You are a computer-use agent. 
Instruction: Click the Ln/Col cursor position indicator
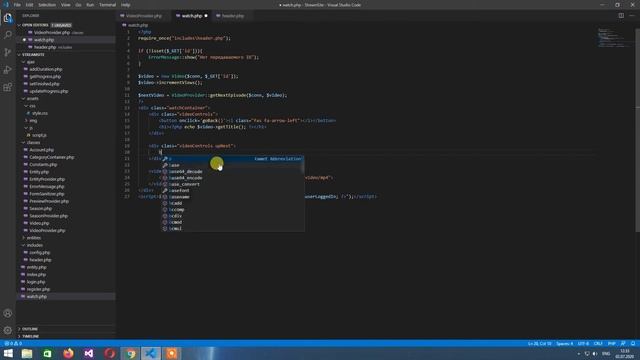click(539, 344)
